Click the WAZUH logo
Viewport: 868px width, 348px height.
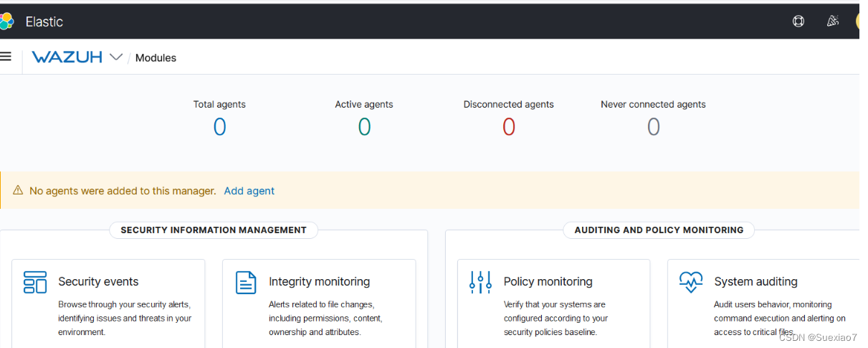(67, 57)
